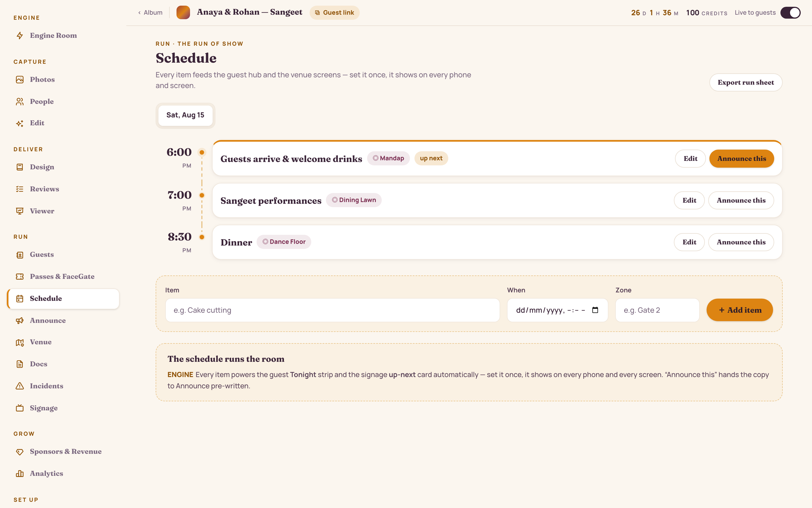Open Sponsors & Revenue page
The width and height of the screenshot is (812, 508).
[x=63, y=452]
